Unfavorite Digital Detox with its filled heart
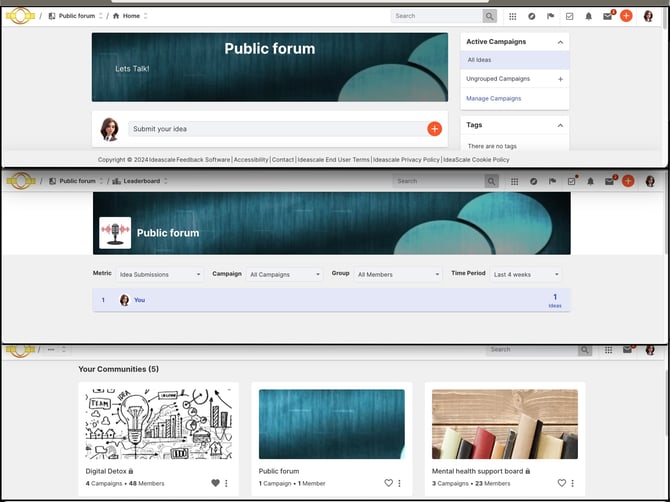The image size is (670, 502). coord(215,483)
